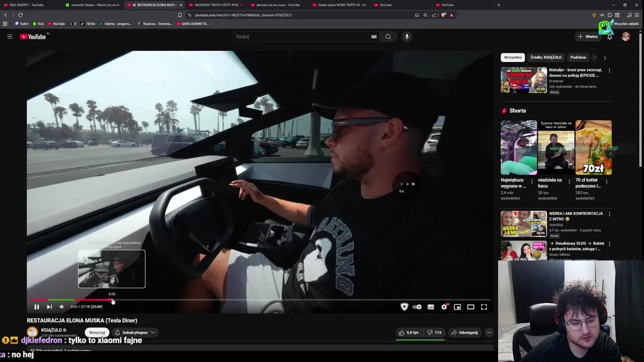The width and height of the screenshot is (644, 362).
Task: Dislike the video showing 174
Action: [434, 332]
